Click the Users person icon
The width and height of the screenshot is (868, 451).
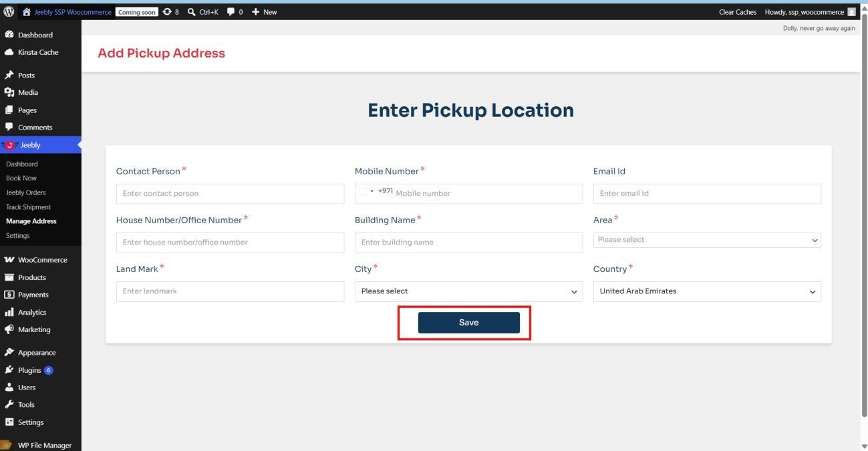tap(9, 388)
